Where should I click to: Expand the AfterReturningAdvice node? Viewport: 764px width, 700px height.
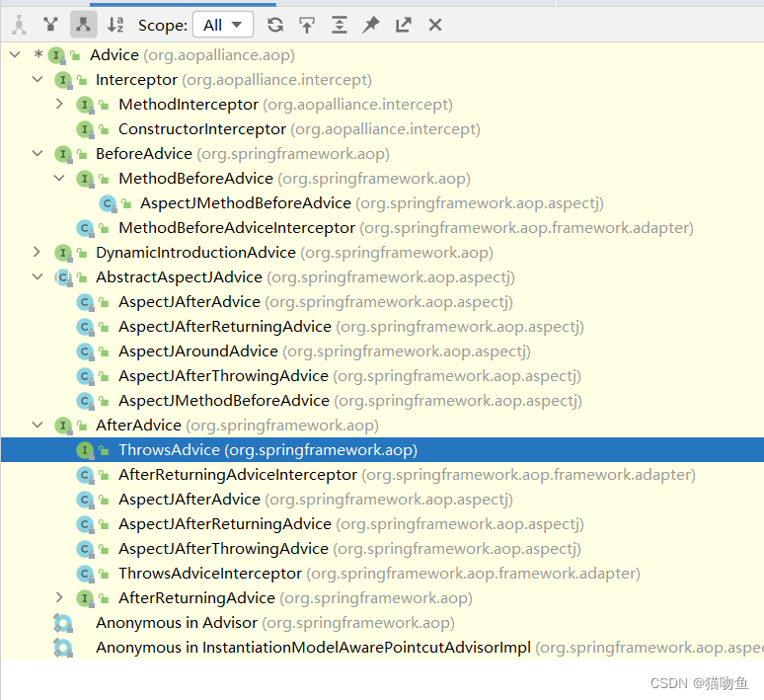[59, 597]
